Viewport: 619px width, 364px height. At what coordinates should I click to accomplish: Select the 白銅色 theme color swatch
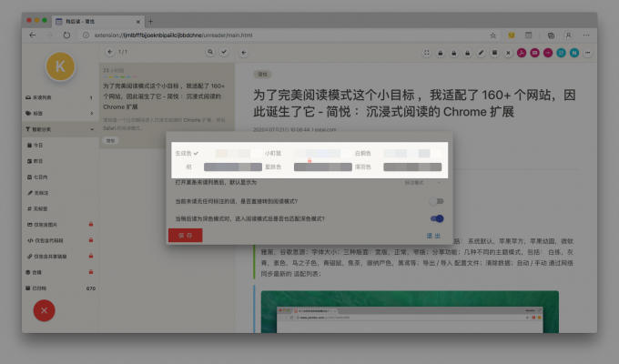click(412, 153)
